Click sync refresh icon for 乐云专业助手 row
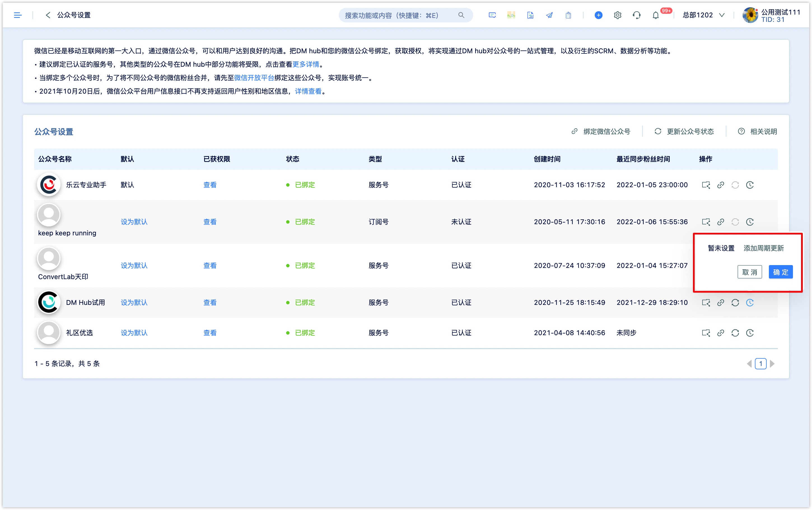Image resolution: width=812 pixels, height=510 pixels. (735, 185)
